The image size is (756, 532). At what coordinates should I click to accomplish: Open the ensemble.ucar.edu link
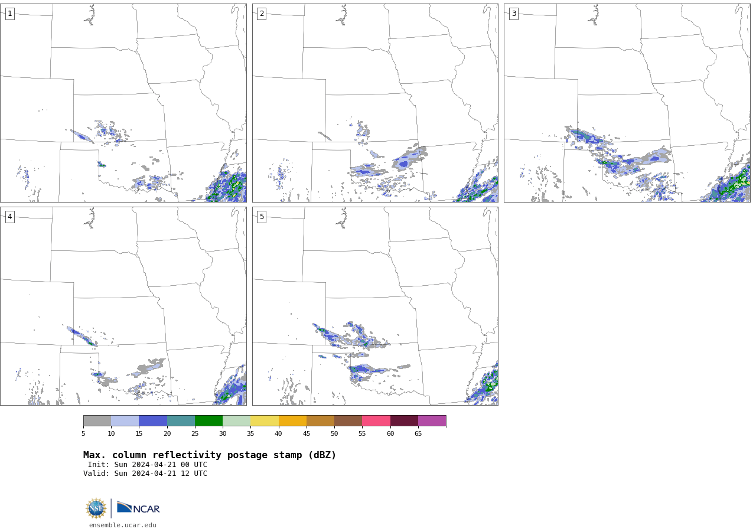[123, 526]
